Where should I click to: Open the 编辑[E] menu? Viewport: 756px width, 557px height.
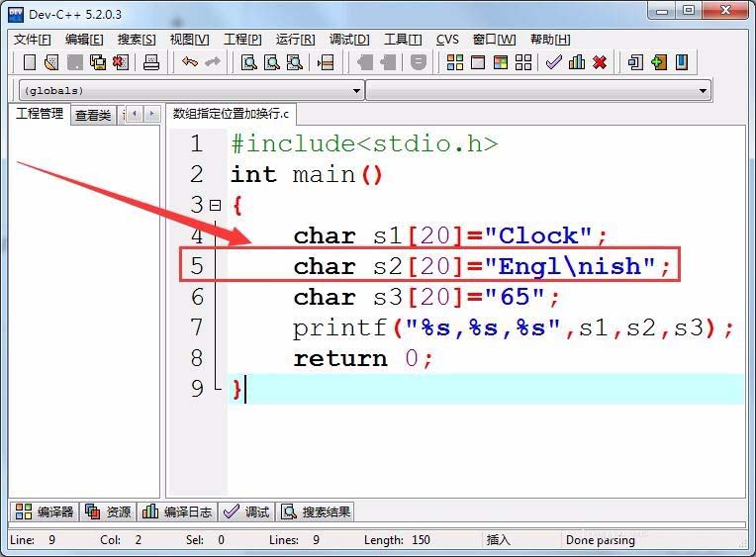click(84, 40)
